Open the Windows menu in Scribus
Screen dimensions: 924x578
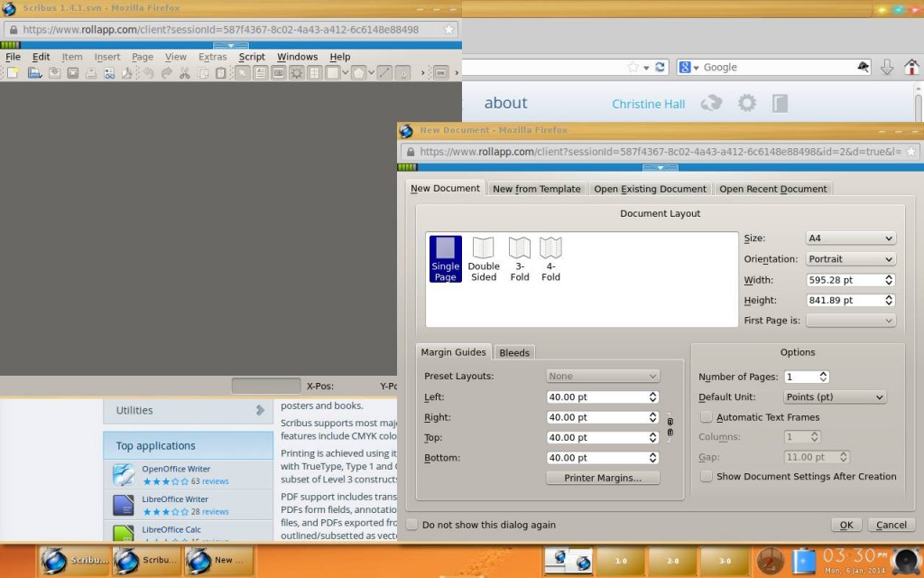click(x=297, y=57)
